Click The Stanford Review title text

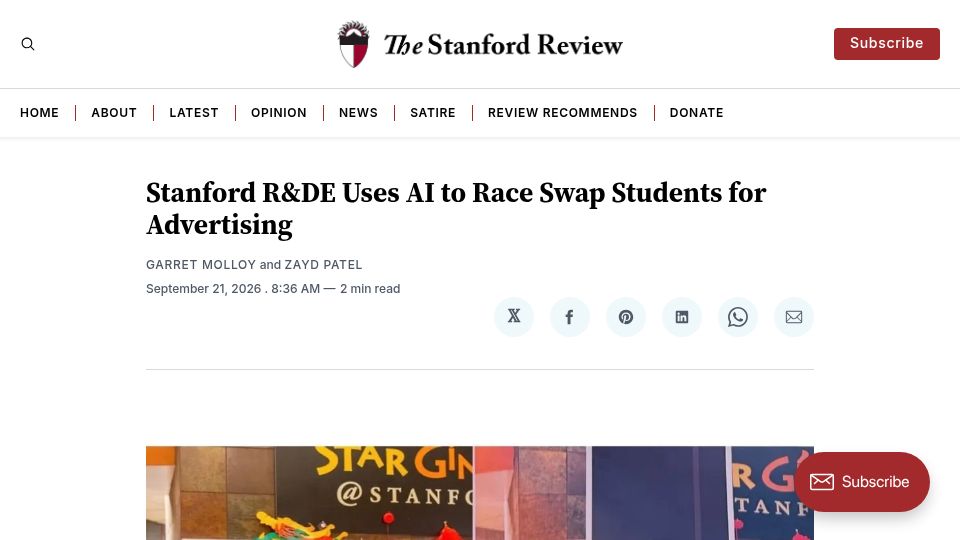pyautogui.click(x=503, y=45)
